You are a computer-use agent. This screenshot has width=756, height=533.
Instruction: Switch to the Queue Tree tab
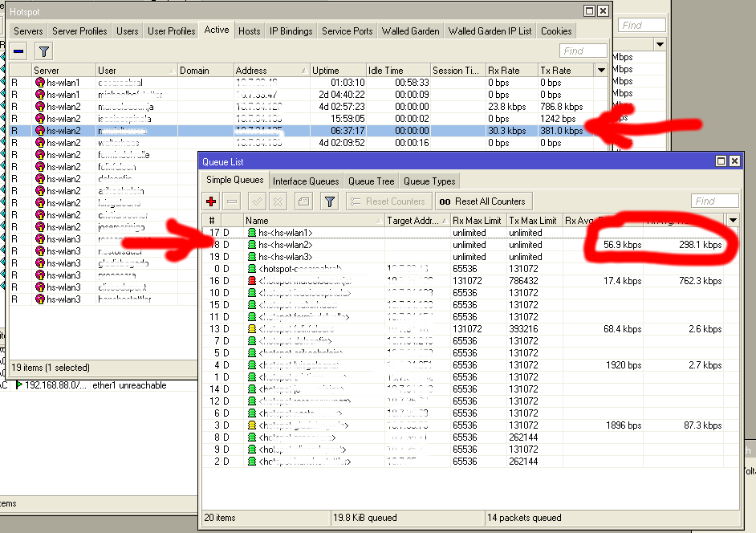pos(371,181)
